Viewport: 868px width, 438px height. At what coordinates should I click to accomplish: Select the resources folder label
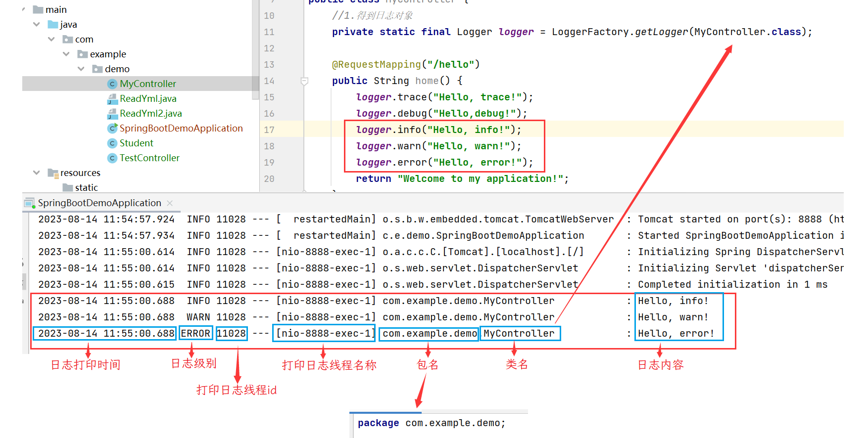tap(80, 173)
